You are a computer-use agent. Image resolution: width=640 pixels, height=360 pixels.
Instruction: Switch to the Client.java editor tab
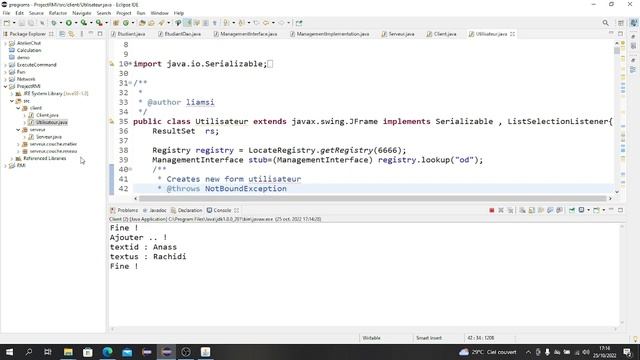[x=442, y=34]
